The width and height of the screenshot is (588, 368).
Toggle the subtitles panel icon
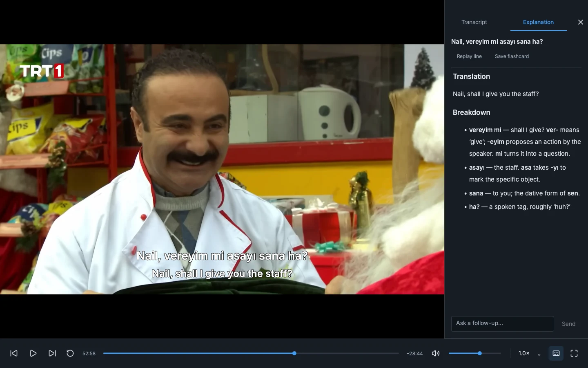click(556, 353)
